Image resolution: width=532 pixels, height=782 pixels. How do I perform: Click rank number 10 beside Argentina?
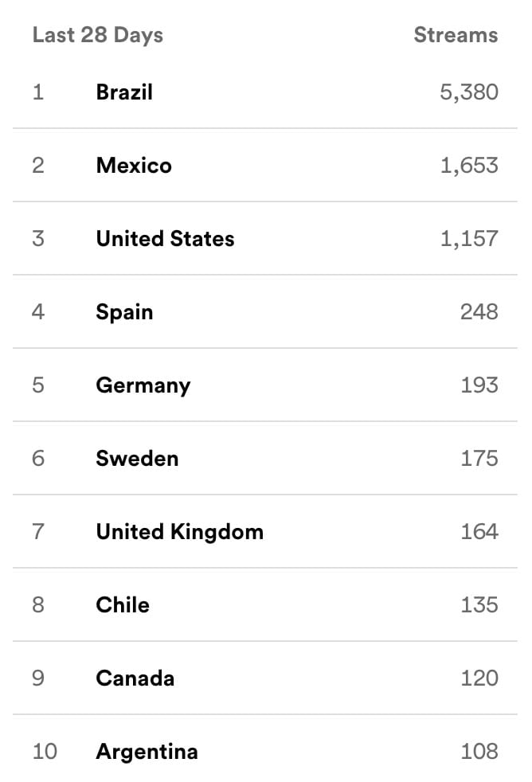pos(45,752)
